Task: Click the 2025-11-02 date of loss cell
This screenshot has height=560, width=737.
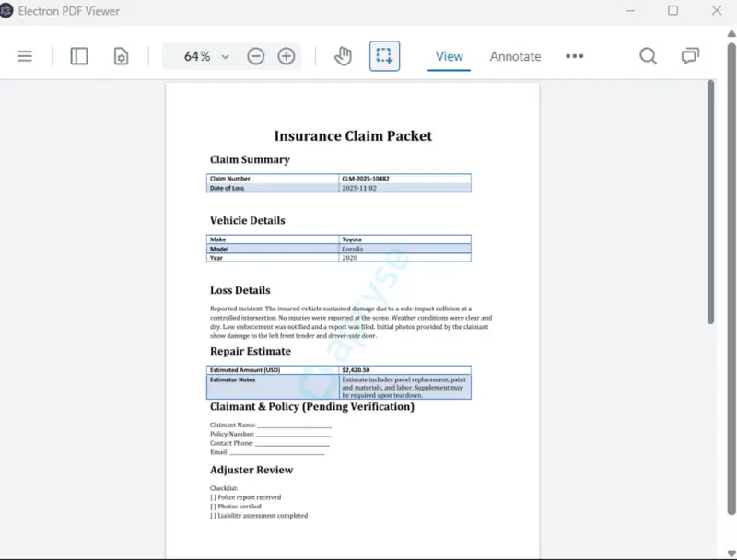Action: click(x=404, y=188)
